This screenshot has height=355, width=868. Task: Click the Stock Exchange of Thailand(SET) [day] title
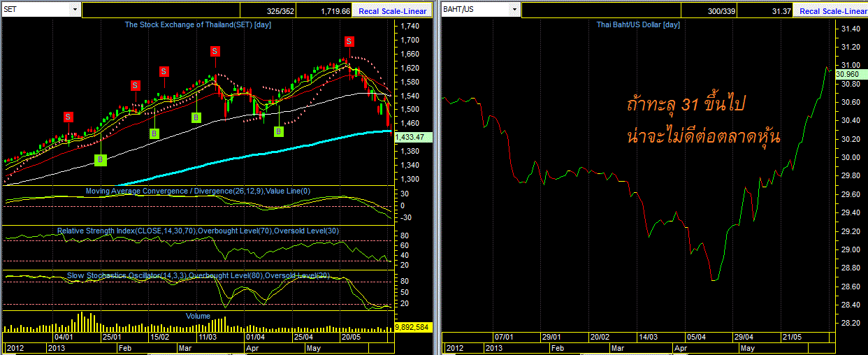click(198, 24)
